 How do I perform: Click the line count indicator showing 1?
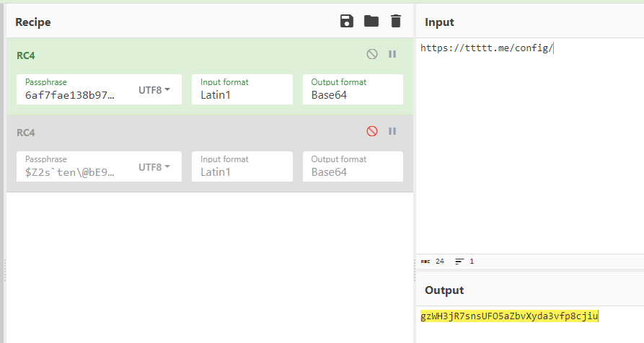tap(464, 262)
